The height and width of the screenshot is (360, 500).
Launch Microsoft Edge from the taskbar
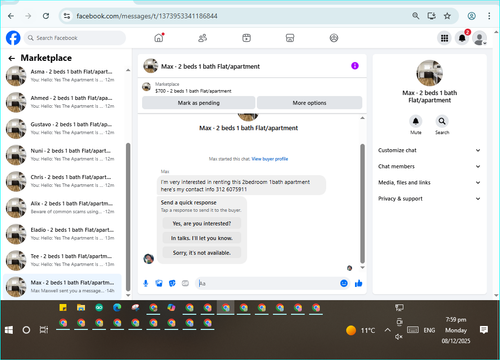117,307
